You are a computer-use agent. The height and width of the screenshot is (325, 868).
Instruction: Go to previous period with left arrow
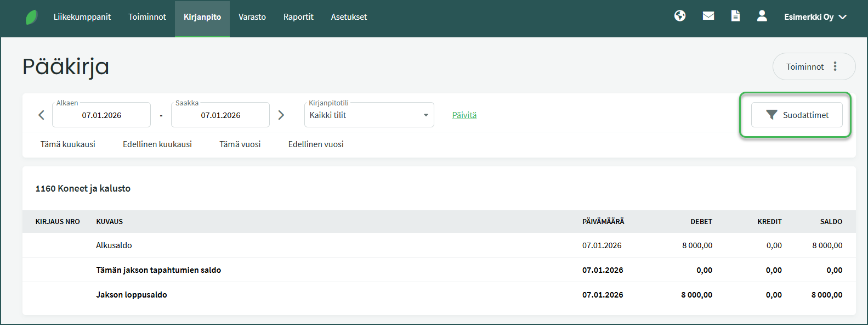coord(41,115)
